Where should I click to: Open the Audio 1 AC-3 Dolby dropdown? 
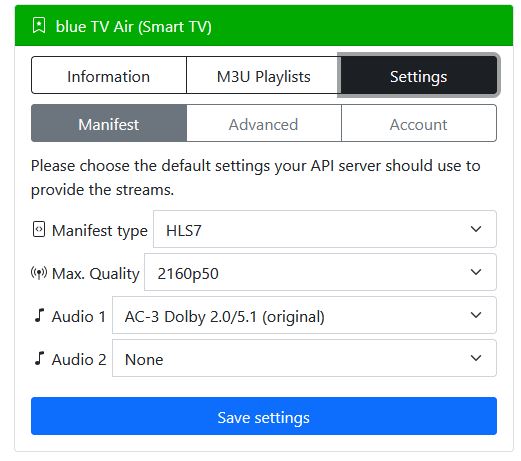(304, 315)
